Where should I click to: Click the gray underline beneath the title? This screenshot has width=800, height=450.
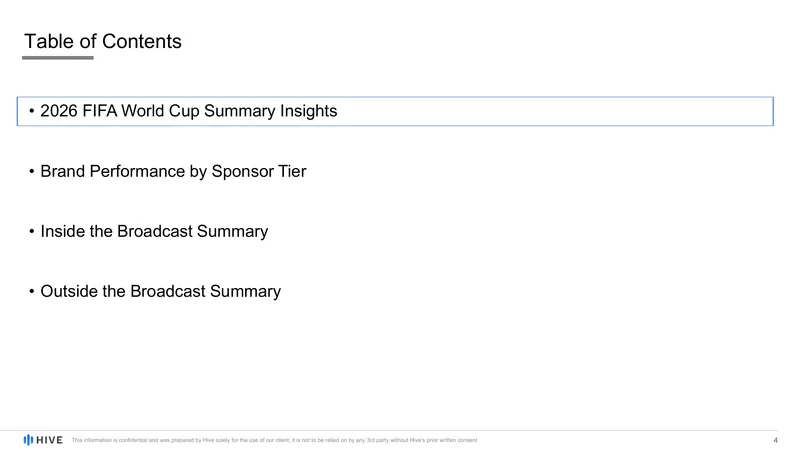[x=58, y=58]
